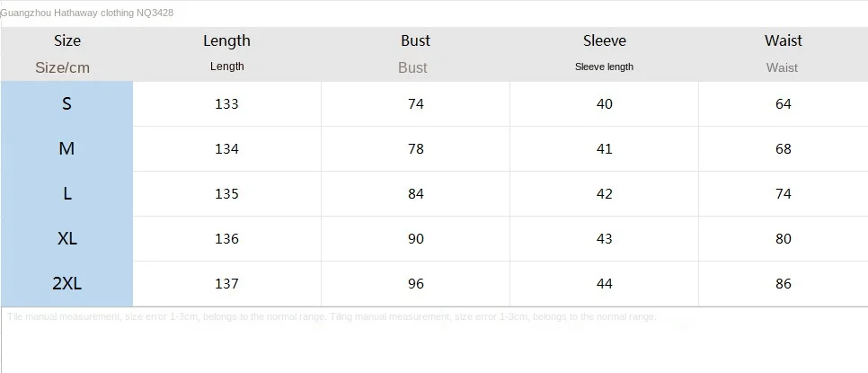Select the M size row label
868x373 pixels.
coord(66,148)
